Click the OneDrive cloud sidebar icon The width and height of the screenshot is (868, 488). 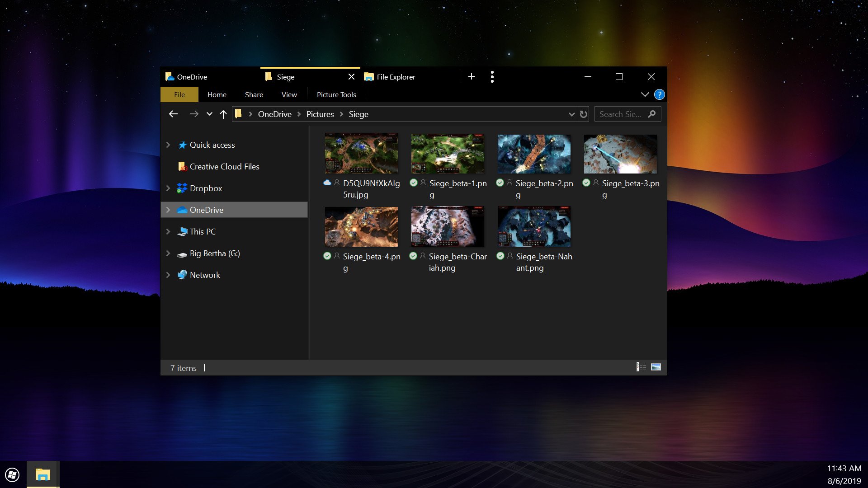point(182,210)
